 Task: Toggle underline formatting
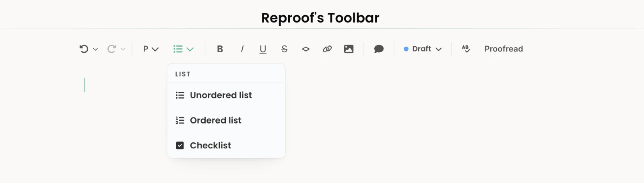[x=263, y=49]
